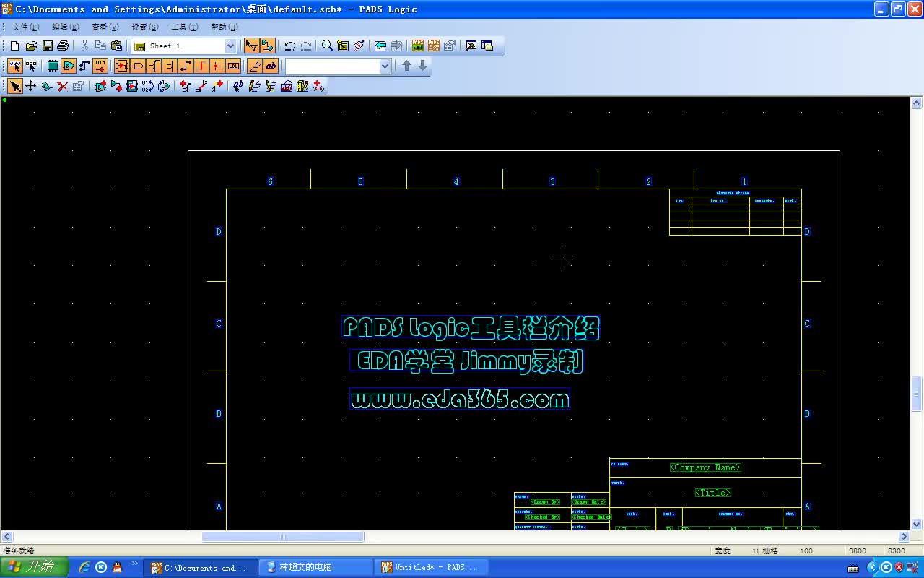Paste from clipboard icon

(x=116, y=46)
